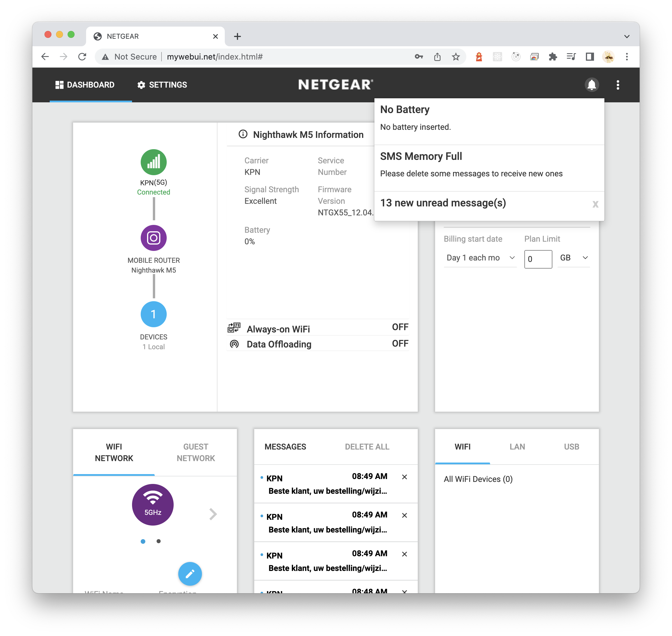
Task: Click the 1 Local devices text
Action: [x=153, y=347]
